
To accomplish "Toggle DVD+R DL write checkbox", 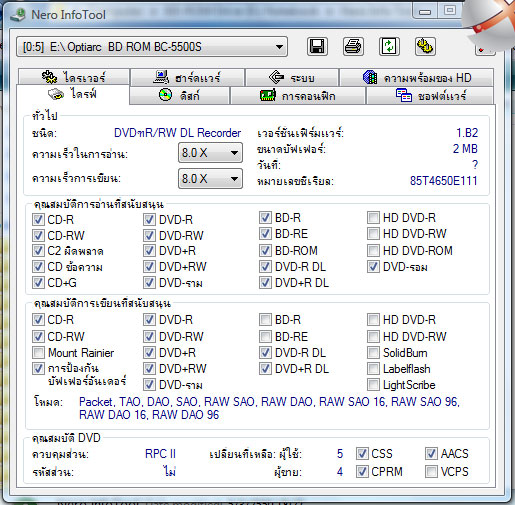I will pyautogui.click(x=265, y=368).
